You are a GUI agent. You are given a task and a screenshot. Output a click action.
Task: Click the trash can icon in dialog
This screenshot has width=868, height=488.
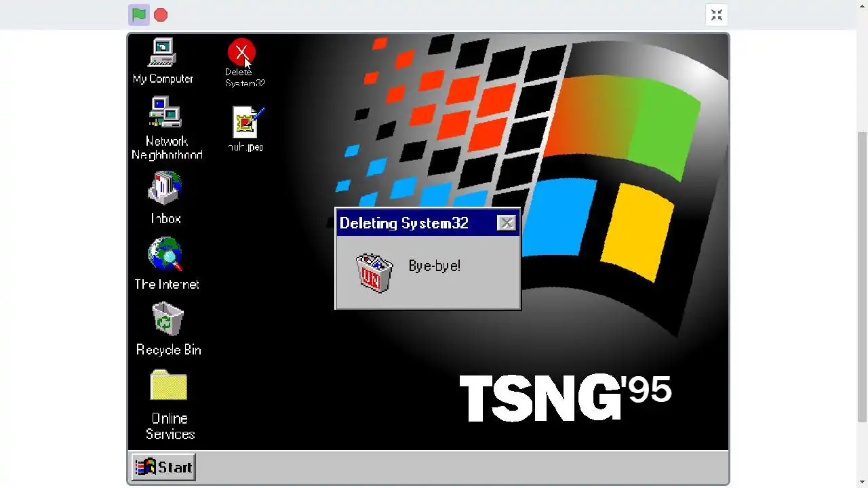point(374,273)
